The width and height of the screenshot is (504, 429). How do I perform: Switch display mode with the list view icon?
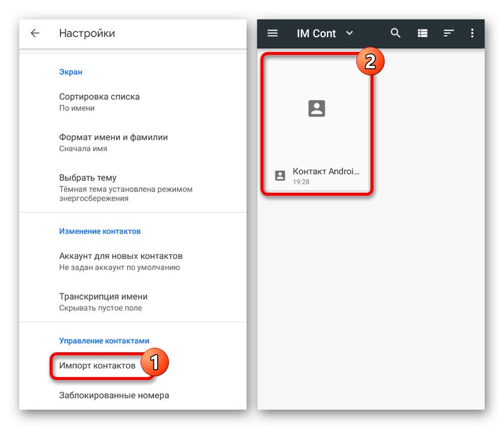pos(422,33)
